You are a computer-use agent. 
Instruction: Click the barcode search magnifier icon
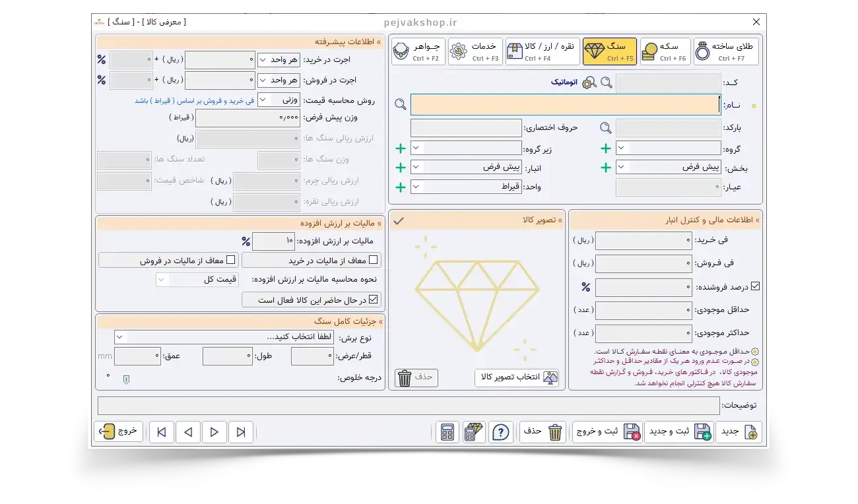(605, 128)
